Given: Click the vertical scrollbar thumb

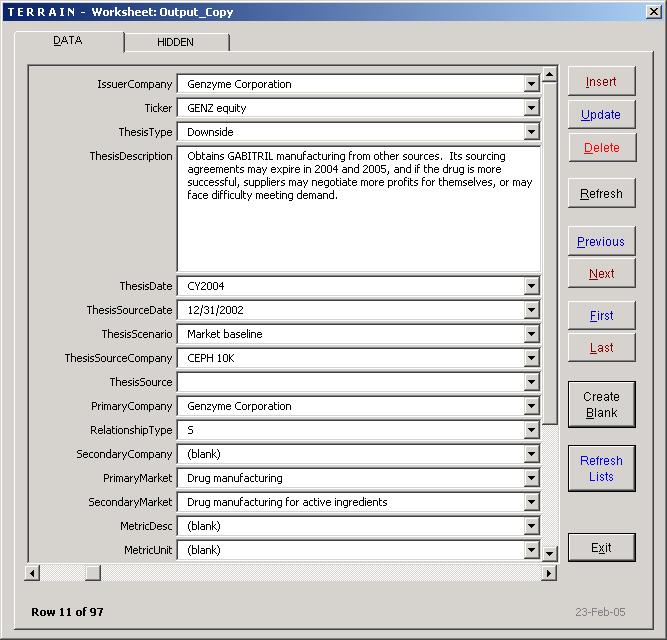Looking at the screenshot, I should click(549, 253).
